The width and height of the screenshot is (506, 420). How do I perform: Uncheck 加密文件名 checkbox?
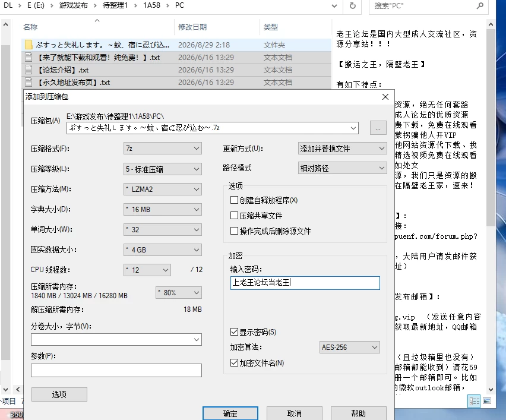[234, 363]
